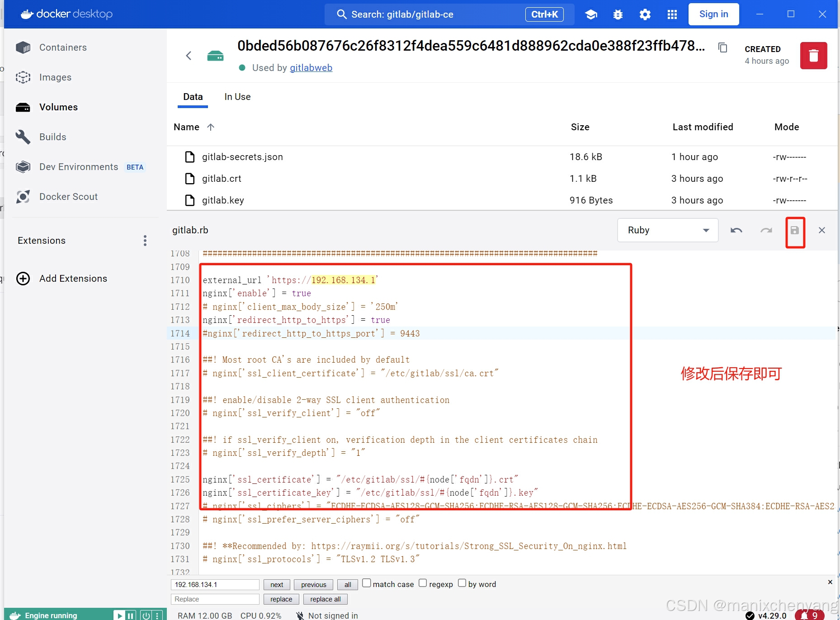Toggle the by word checkbox
This screenshot has width=840, height=620.
point(462,583)
